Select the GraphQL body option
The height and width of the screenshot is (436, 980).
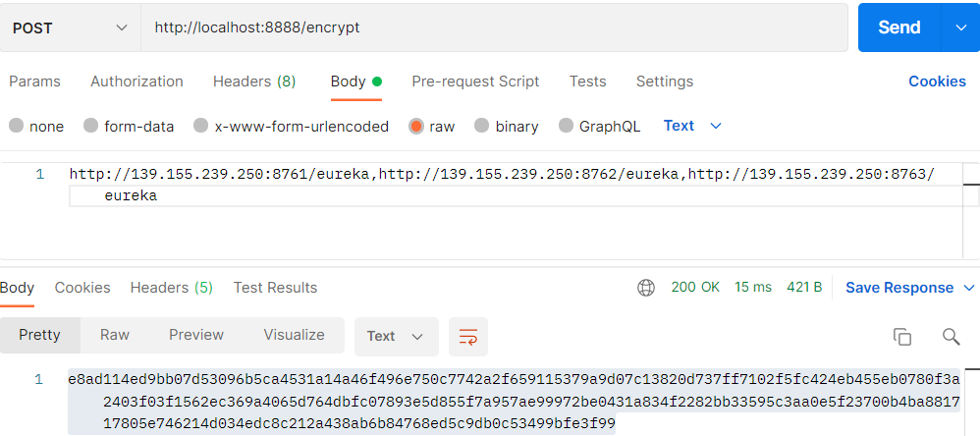tap(566, 126)
